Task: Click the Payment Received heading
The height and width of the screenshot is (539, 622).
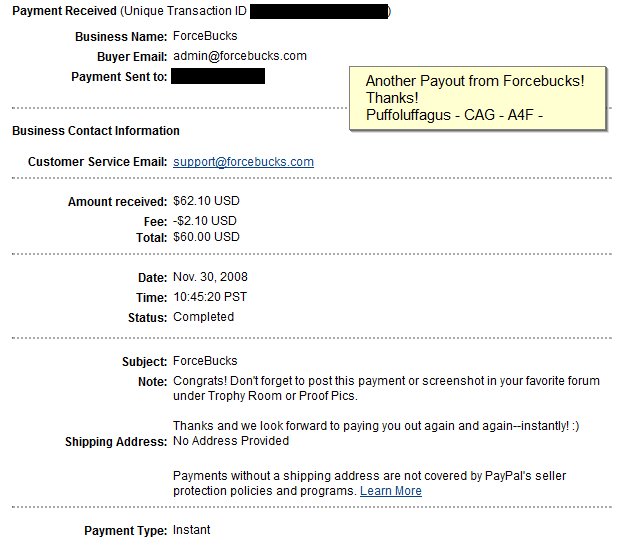Action: pyautogui.click(x=64, y=11)
